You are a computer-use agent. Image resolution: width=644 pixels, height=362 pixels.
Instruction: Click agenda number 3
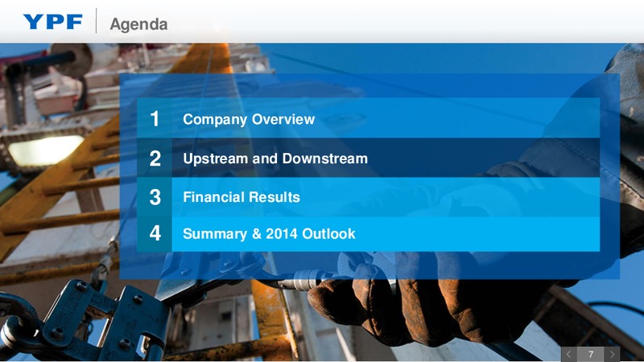[x=155, y=197]
